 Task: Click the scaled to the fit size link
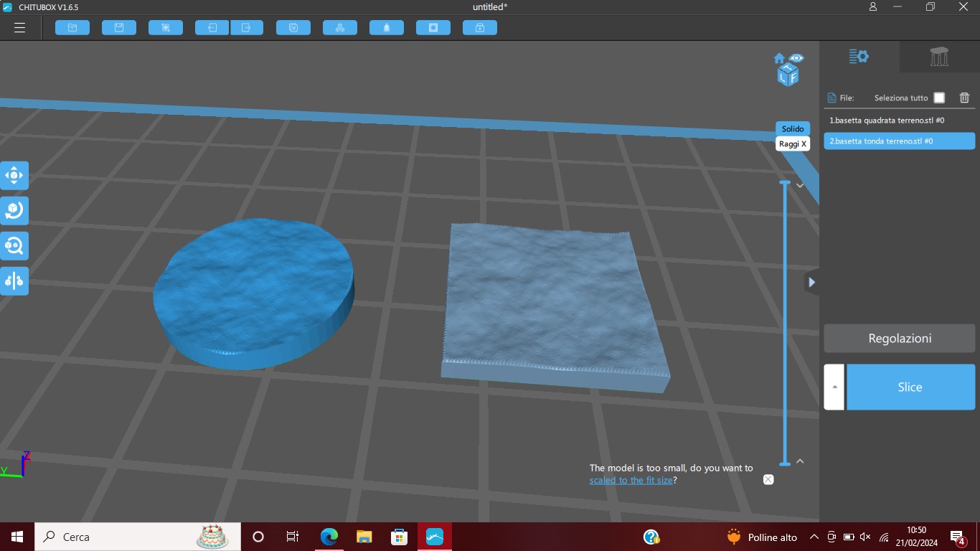click(x=631, y=480)
